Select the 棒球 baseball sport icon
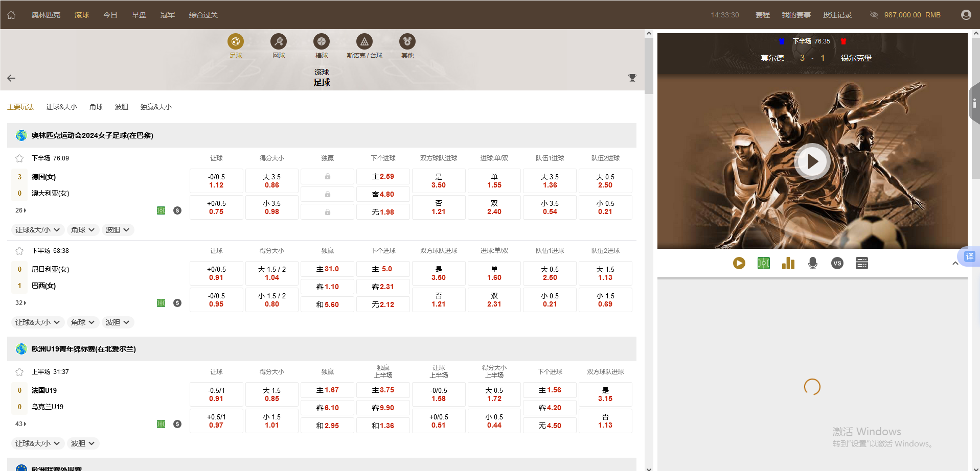 coord(322,41)
